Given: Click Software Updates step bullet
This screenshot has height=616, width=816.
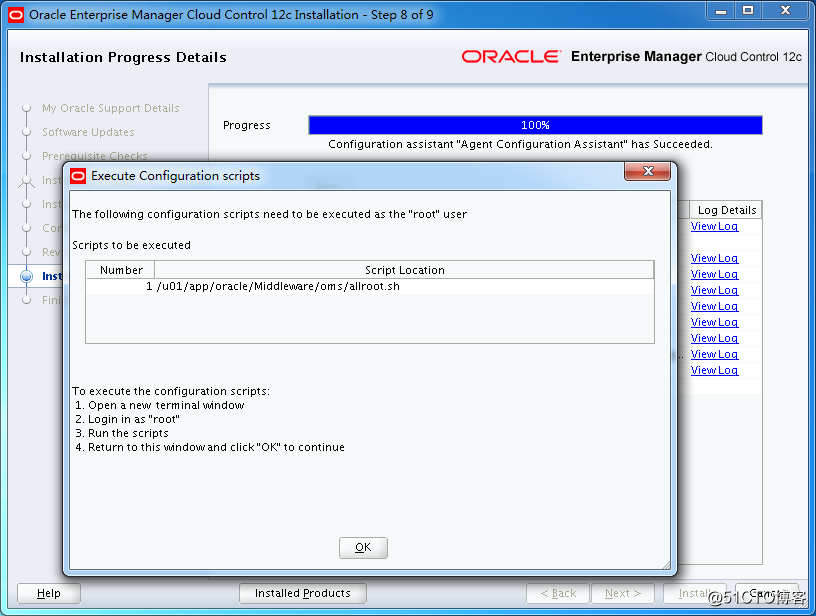Looking at the screenshot, I should [27, 132].
